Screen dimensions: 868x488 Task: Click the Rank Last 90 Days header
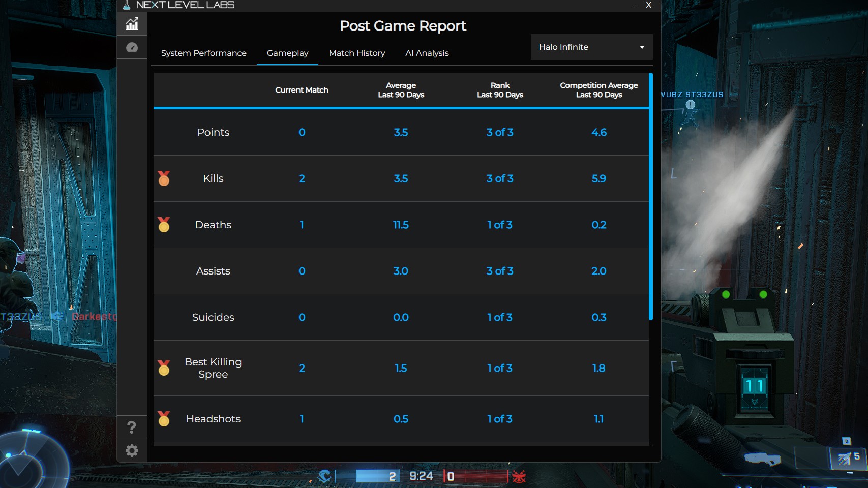(x=500, y=90)
